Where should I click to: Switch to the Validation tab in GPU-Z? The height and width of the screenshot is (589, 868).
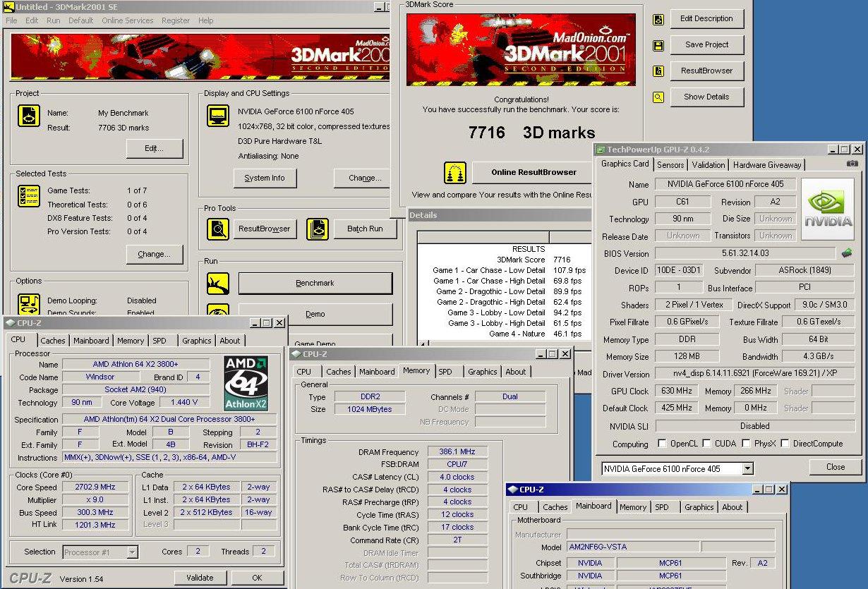point(709,164)
